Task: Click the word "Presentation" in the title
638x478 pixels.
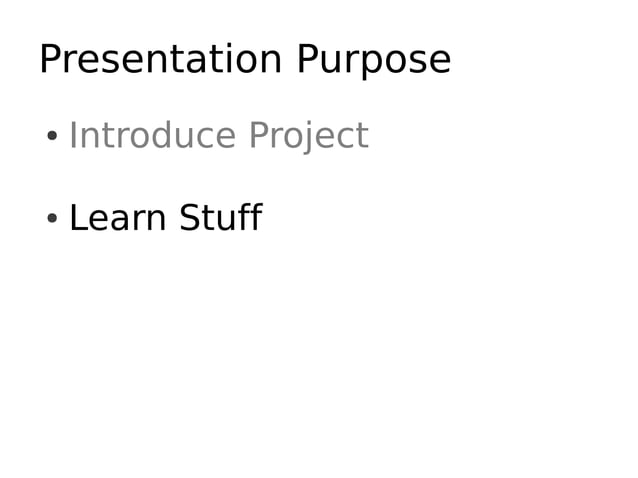Action: pyautogui.click(x=161, y=60)
